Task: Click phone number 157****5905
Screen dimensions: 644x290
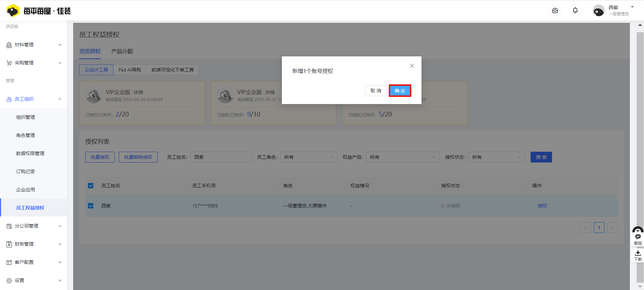Action: (205, 206)
